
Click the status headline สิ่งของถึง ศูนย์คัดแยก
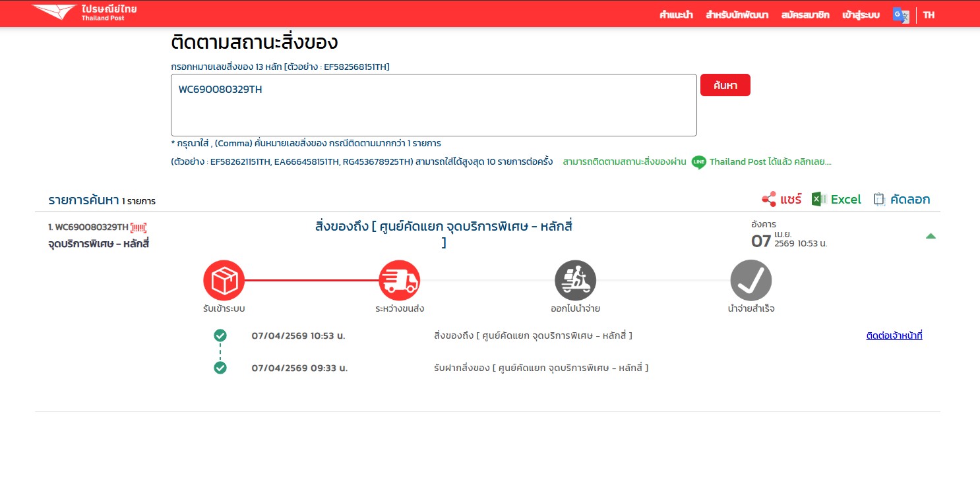444,235
